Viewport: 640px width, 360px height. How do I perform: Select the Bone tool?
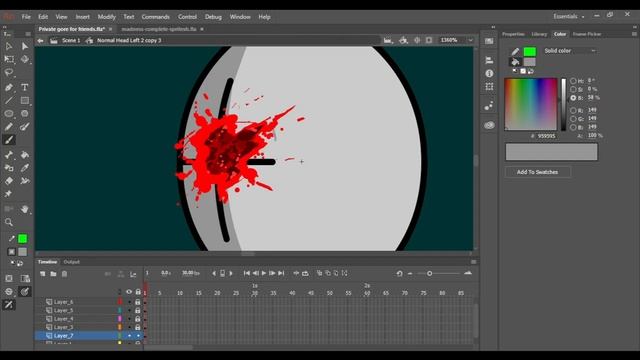pyautogui.click(x=9, y=155)
